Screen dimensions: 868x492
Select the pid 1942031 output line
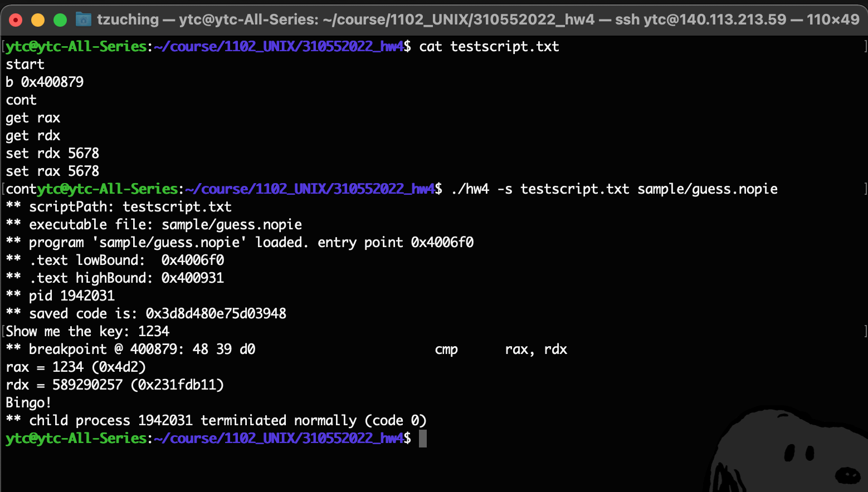61,296
